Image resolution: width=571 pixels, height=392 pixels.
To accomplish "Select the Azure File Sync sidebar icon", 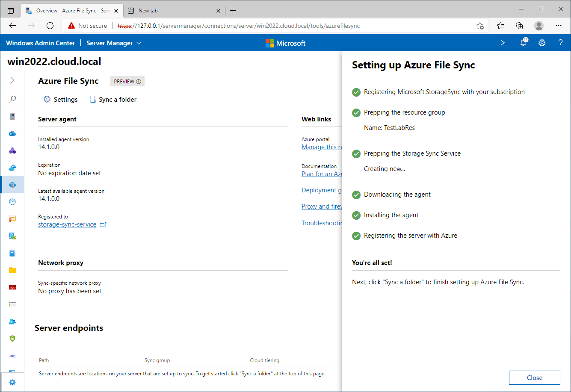I will tap(12, 184).
